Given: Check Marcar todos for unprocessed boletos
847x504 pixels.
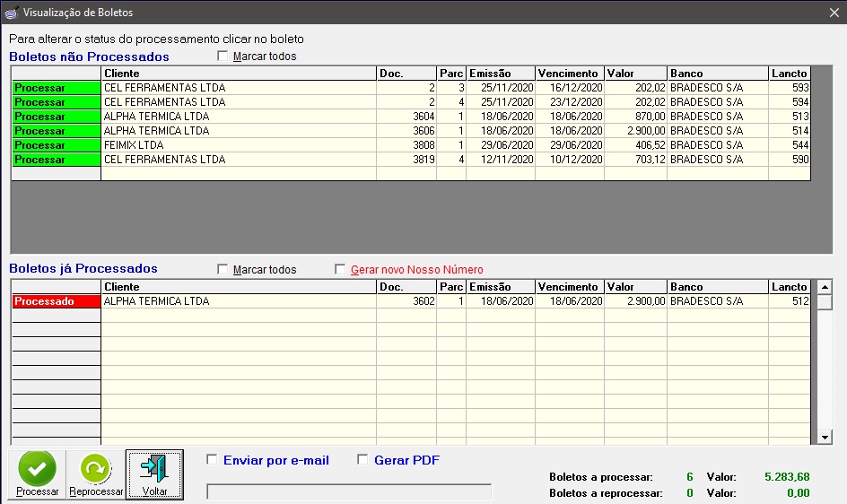Looking at the screenshot, I should [223, 56].
